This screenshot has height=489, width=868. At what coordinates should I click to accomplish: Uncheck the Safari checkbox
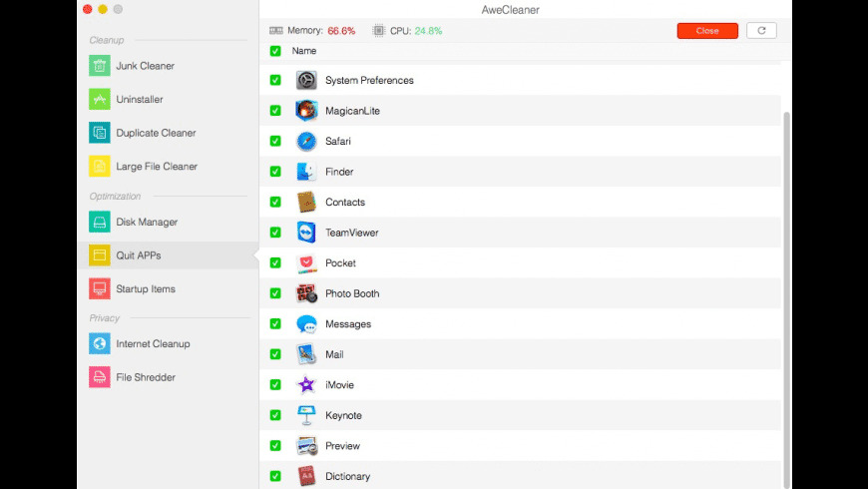tap(275, 142)
